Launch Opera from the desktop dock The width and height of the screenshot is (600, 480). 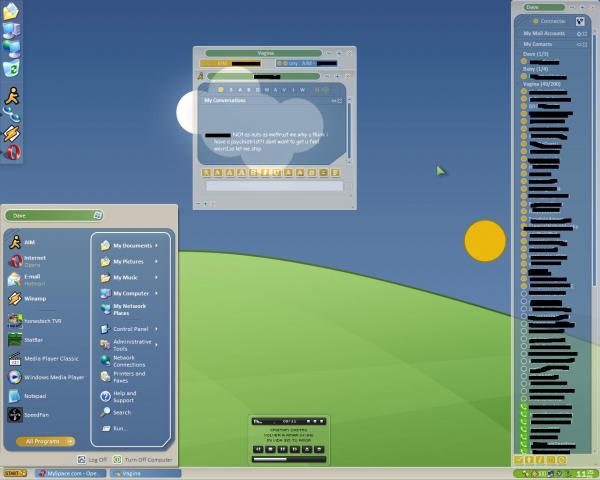point(13,152)
